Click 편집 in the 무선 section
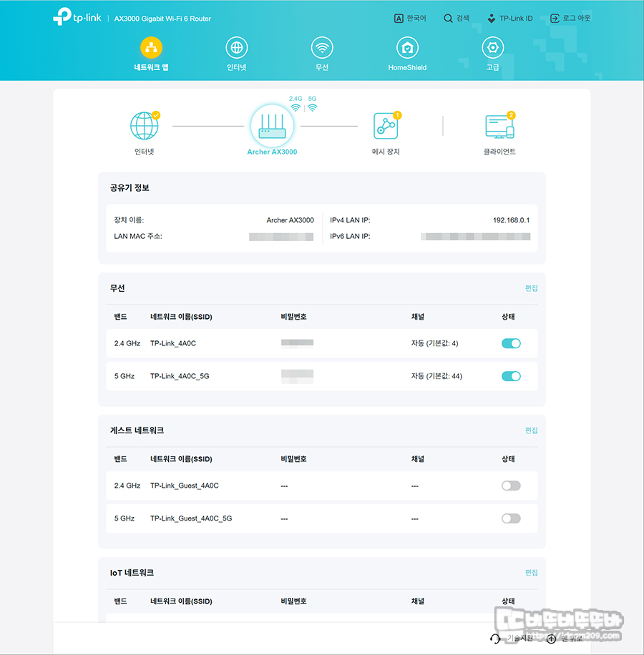Image resolution: width=644 pixels, height=655 pixels. [x=531, y=288]
